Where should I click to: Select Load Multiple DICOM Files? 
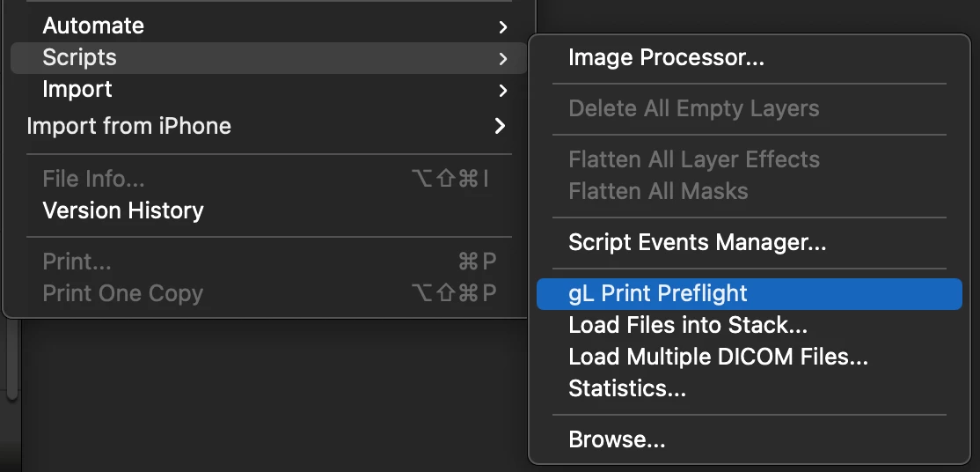click(718, 357)
